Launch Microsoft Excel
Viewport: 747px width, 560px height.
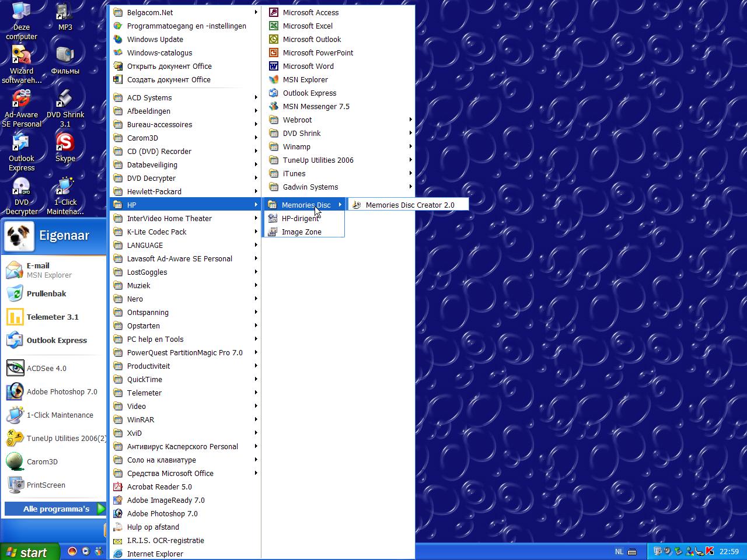point(338,26)
